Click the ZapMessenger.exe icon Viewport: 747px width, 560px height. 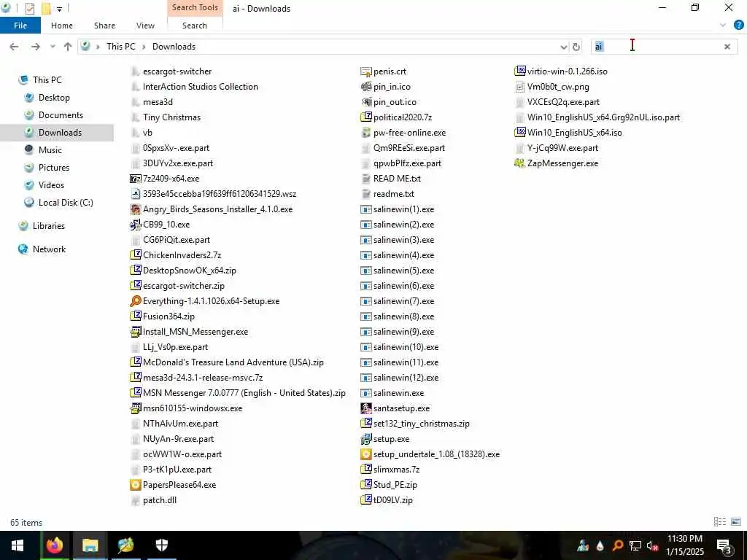(519, 163)
